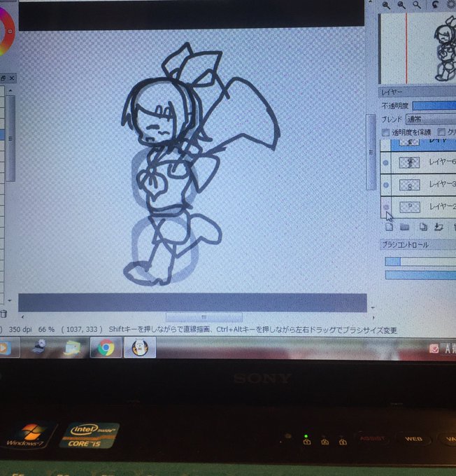Click the left panel scroll up arrow
Screen dimensions: 456x476
click(10, 90)
